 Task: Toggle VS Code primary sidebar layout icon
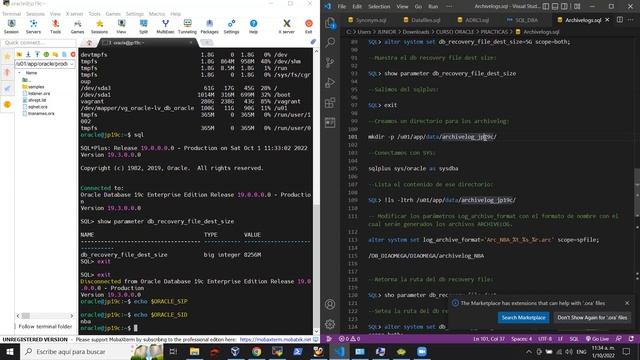[546, 7]
